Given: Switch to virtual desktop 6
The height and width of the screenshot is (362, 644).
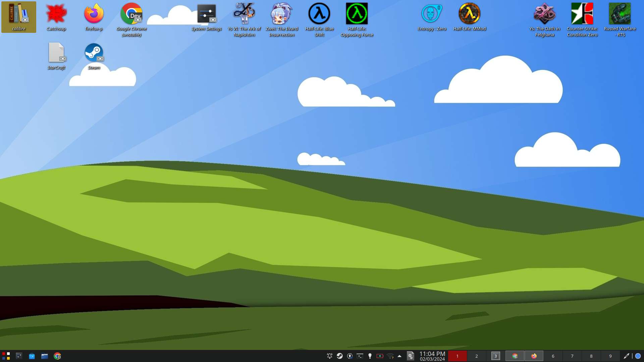Looking at the screenshot, I should coord(553,356).
